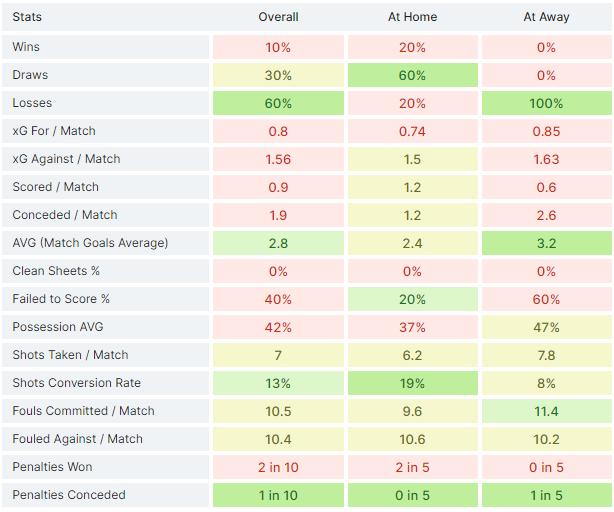Click the Possession AVG Overall 42% cell

[x=278, y=327]
